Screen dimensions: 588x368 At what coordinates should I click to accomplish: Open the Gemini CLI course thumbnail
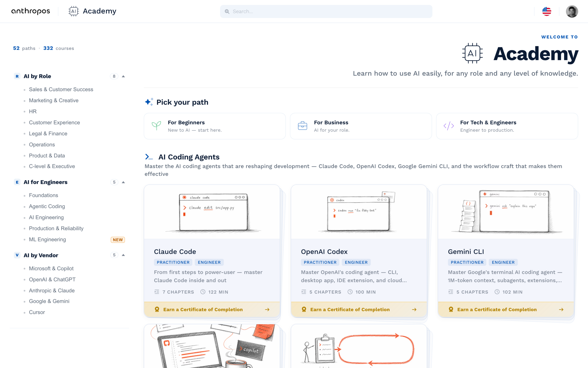[506, 212]
